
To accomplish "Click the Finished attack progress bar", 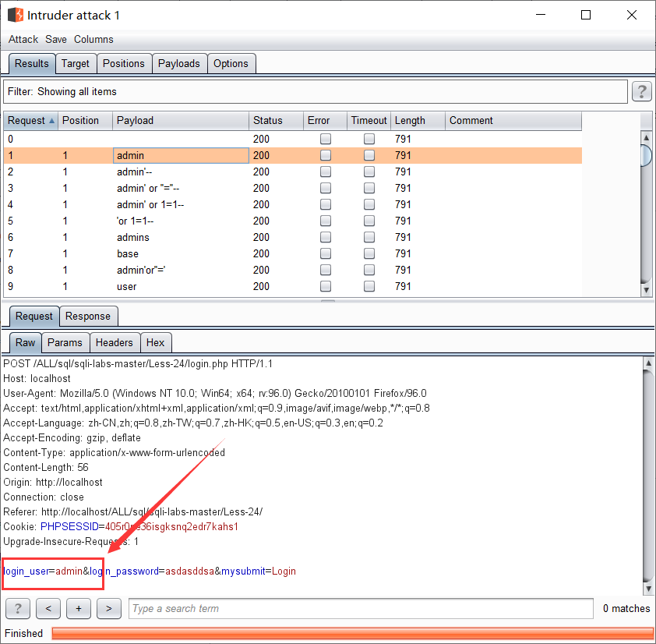I will 352,633.
